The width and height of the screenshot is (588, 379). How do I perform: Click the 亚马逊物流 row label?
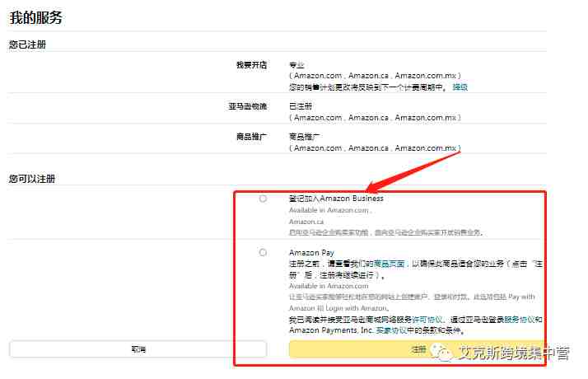[248, 106]
